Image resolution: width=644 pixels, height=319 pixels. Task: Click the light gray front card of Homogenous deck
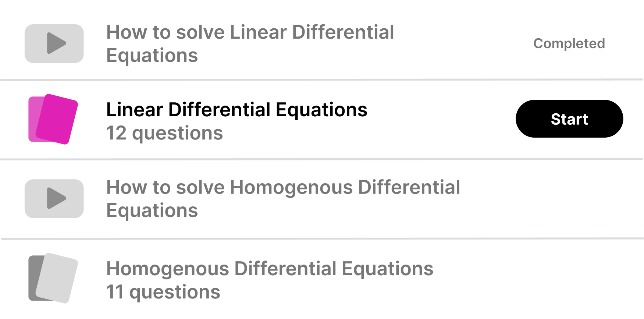coord(57,278)
